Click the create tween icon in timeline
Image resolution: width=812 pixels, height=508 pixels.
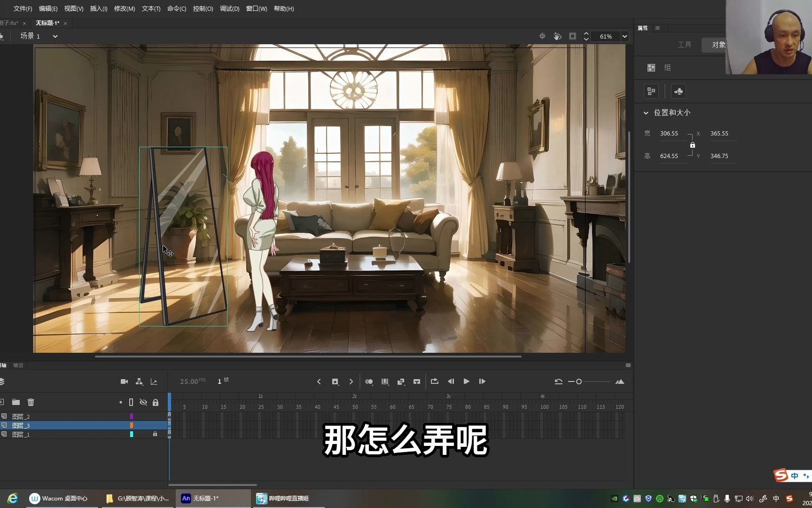(x=401, y=381)
